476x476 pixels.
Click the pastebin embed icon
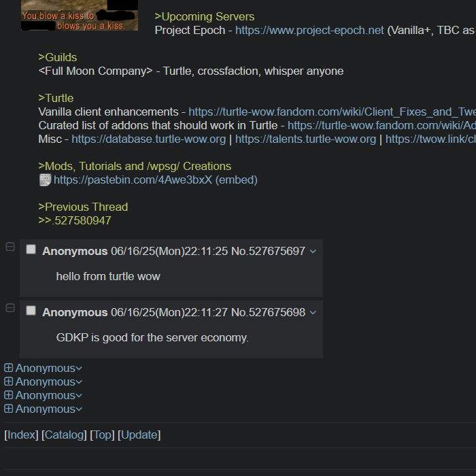(x=46, y=180)
